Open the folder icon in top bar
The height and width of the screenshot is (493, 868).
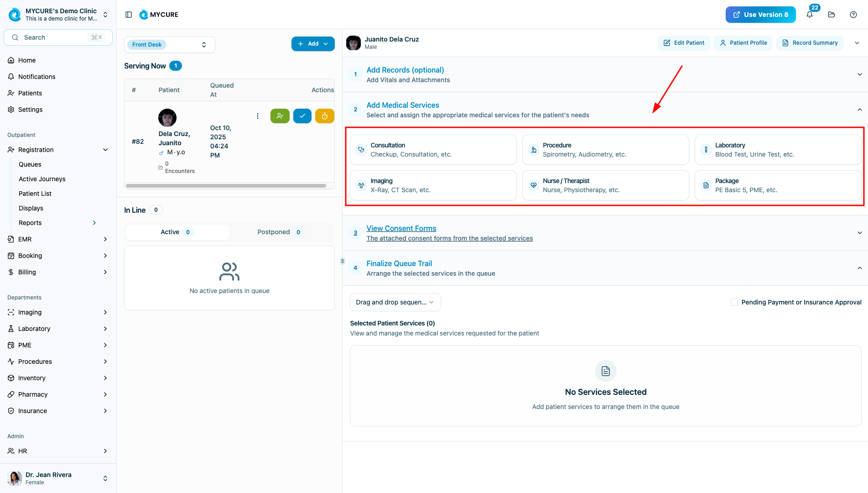pyautogui.click(x=832, y=15)
